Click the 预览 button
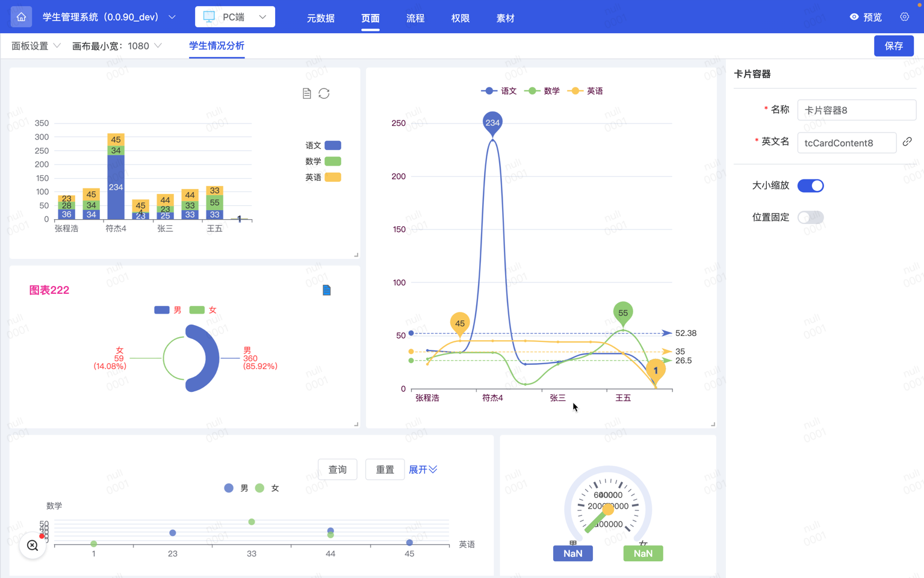The height and width of the screenshot is (578, 924). click(x=866, y=17)
